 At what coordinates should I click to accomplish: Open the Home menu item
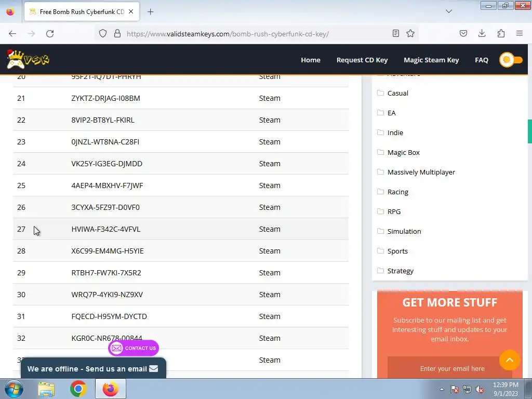[x=311, y=60]
